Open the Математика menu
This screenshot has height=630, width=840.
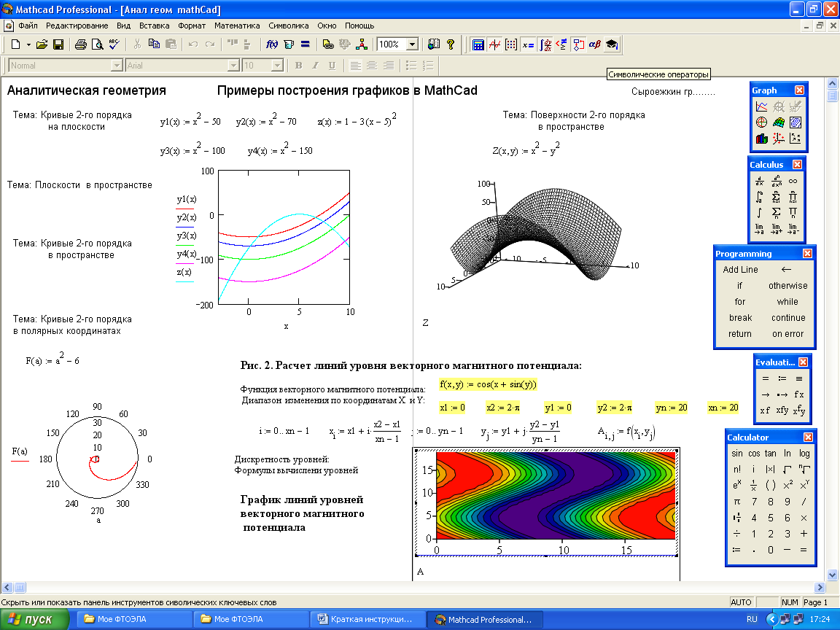tap(237, 26)
